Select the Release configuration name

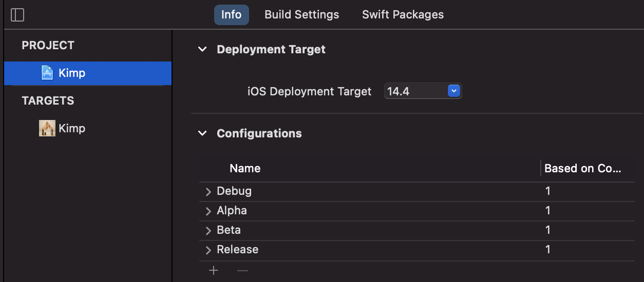(x=237, y=250)
